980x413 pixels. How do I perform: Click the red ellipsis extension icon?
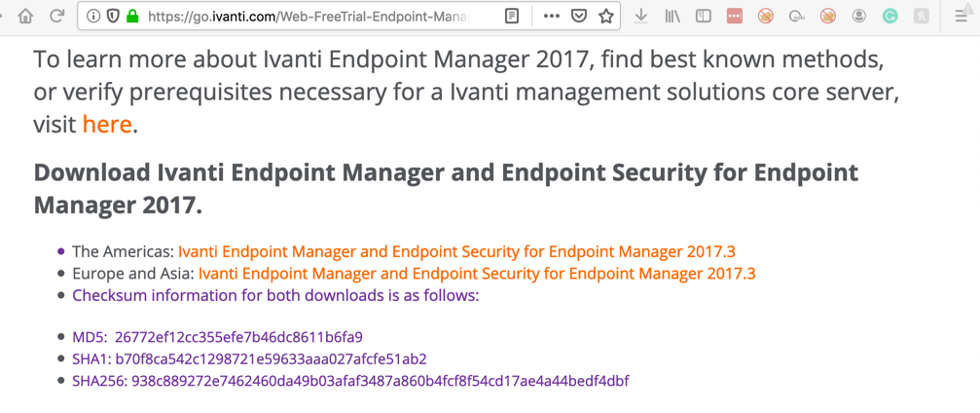click(x=734, y=16)
